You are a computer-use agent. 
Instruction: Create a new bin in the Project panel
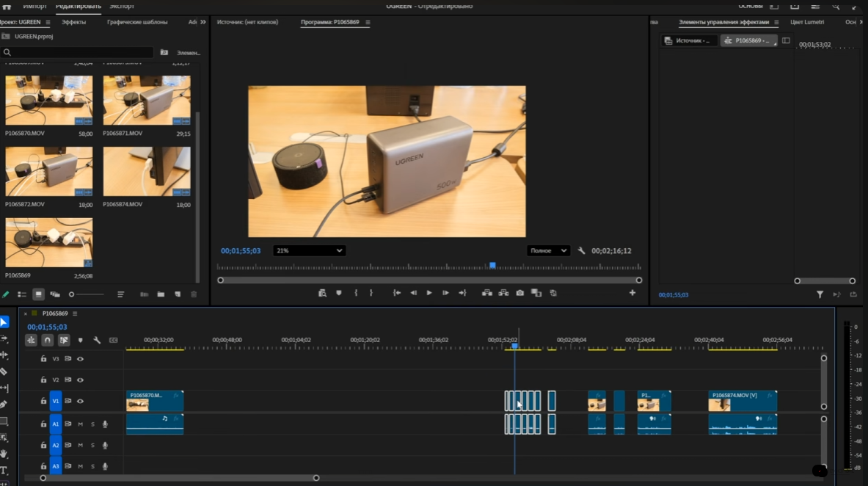(161, 294)
